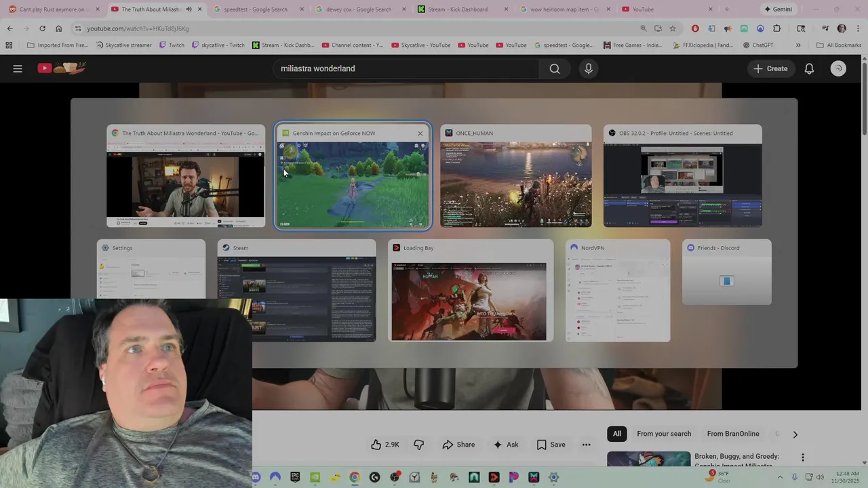Switch to wow heirloom map item tab
The width and height of the screenshot is (868, 488).
(564, 9)
